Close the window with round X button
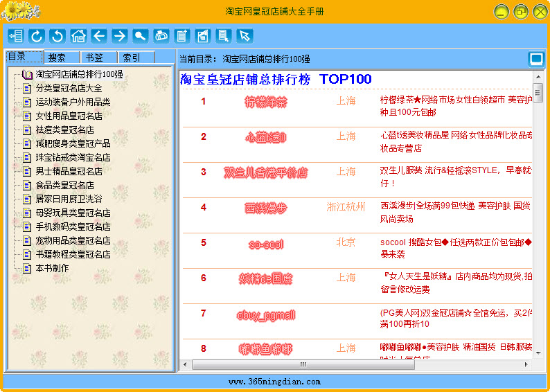The image size is (550, 392). click(x=540, y=12)
